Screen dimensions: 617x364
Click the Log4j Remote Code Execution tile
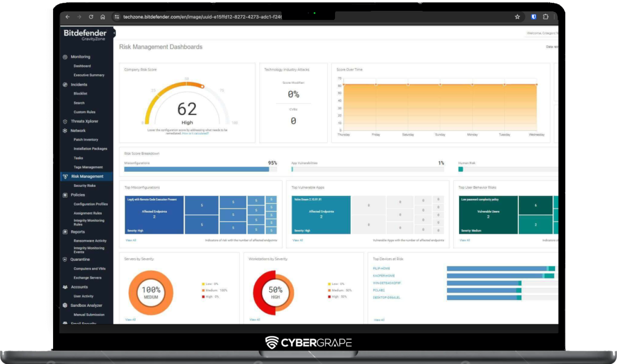[154, 215]
